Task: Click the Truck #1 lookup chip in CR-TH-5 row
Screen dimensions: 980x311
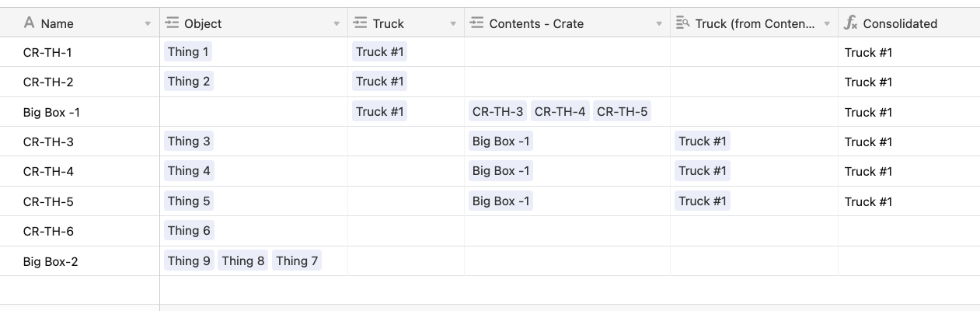Action: tap(703, 201)
